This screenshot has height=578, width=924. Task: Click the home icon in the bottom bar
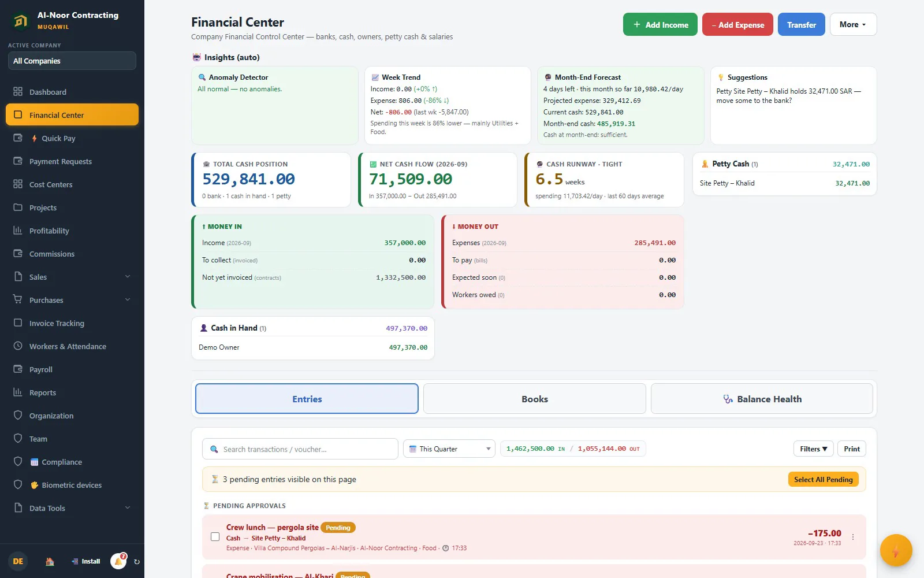point(50,561)
